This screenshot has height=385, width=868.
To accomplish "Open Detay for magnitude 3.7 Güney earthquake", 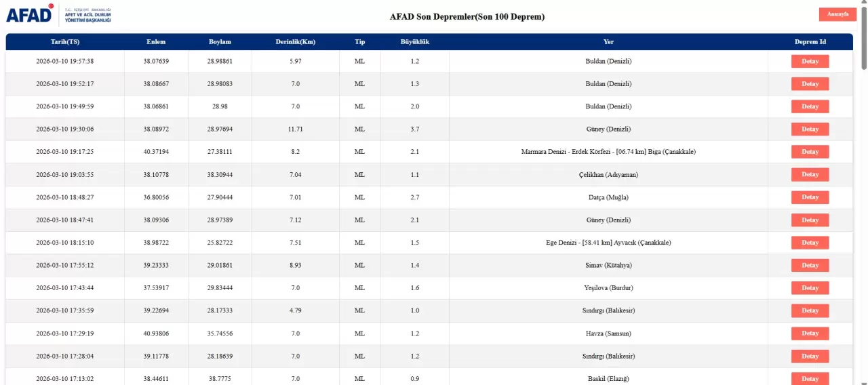I will (810, 129).
